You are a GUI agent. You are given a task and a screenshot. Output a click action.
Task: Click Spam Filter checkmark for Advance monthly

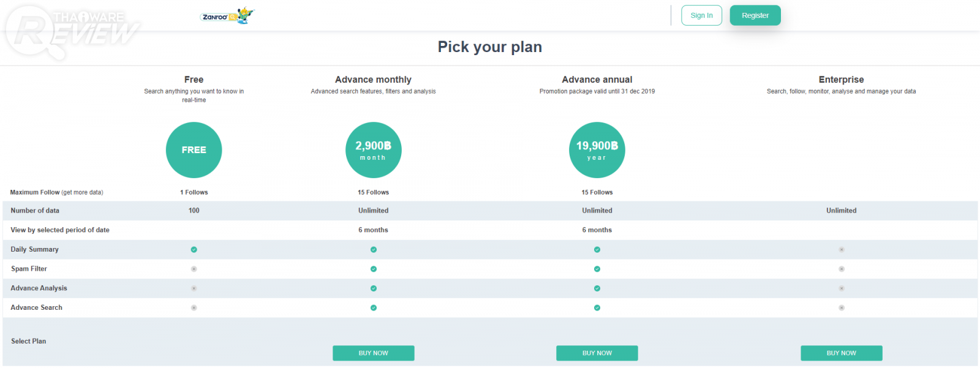coord(374,269)
